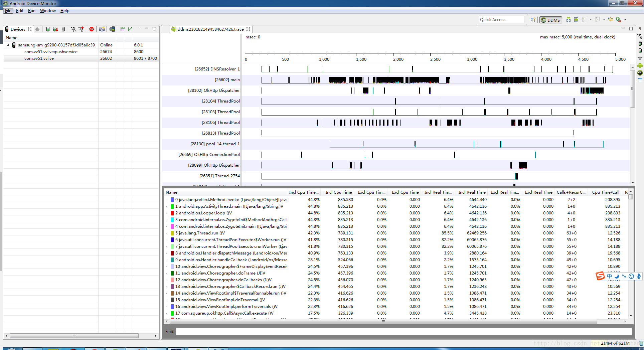Open the Run menu
Screen dimensions: 644x350
tap(32, 11)
